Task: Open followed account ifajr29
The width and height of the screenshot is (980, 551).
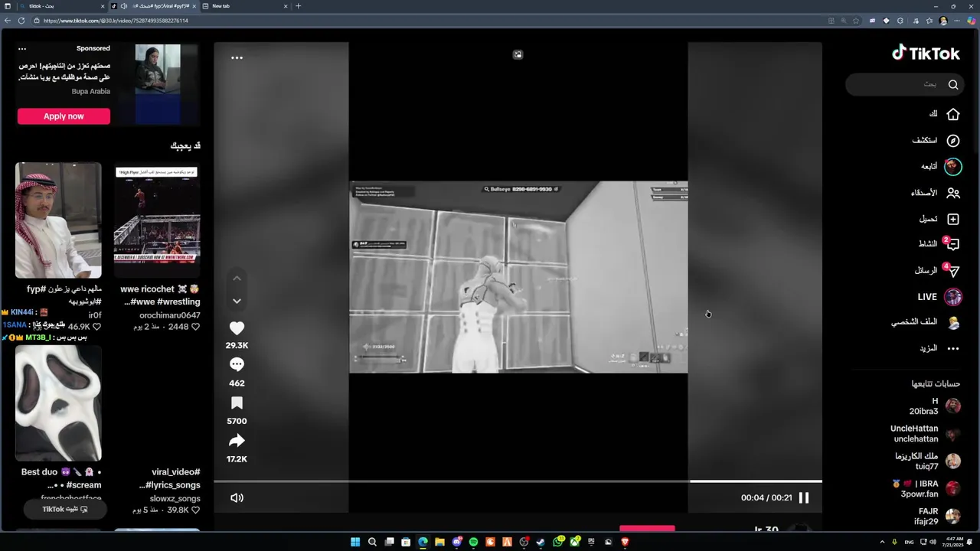Action: (937, 517)
